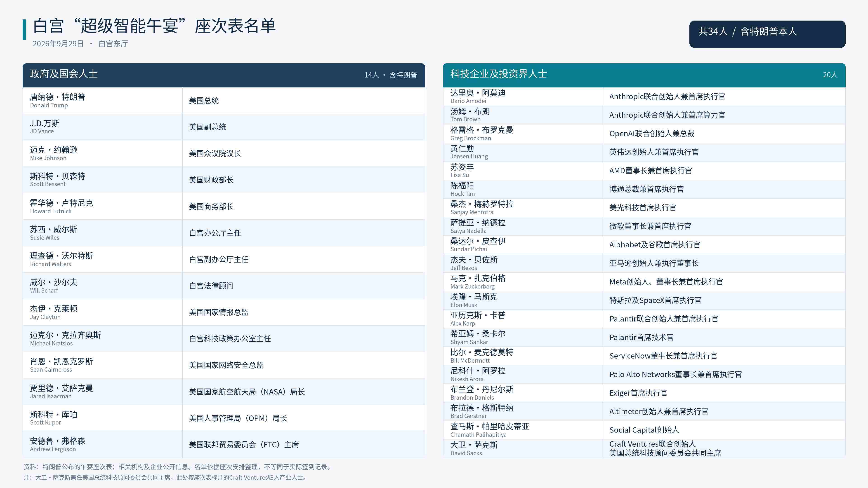Click the title AMD董事长兼首席执行官
Screen dimensions: 868x488
[651, 171]
